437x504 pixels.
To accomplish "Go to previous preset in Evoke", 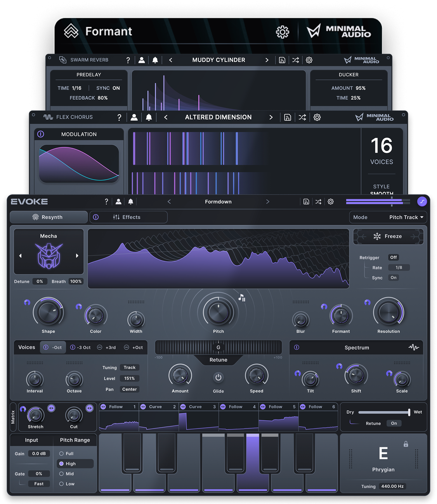I will [169, 202].
